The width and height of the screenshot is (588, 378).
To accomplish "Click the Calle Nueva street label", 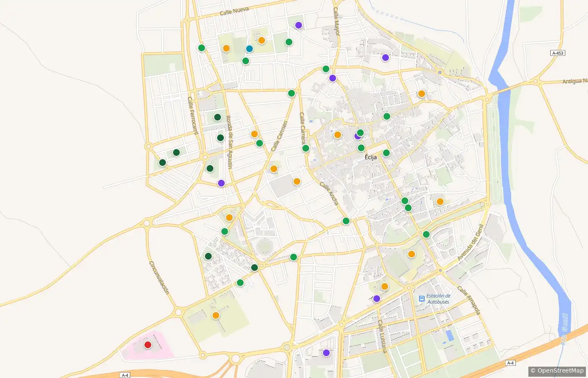I will (234, 11).
